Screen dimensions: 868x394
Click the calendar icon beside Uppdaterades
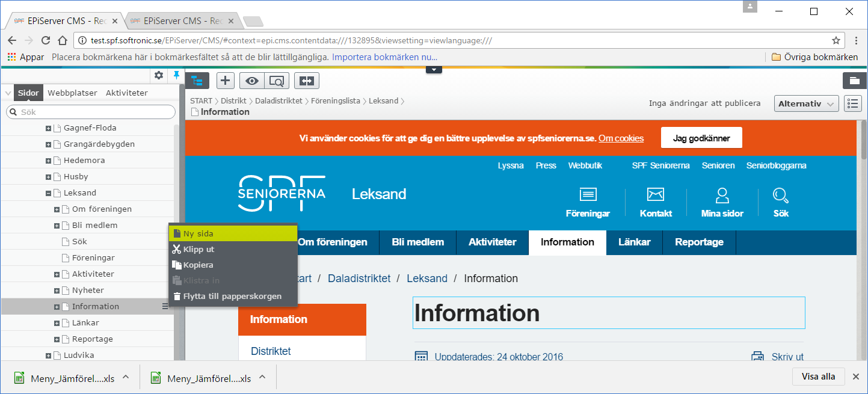(421, 357)
